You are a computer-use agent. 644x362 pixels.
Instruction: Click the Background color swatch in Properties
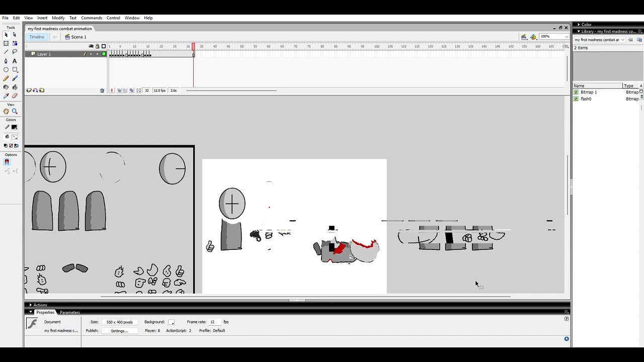[x=171, y=322]
